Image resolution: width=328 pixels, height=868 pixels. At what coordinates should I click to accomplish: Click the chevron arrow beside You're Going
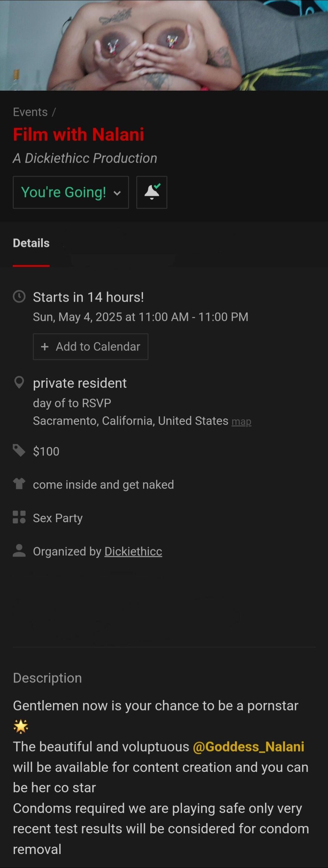[x=117, y=193]
